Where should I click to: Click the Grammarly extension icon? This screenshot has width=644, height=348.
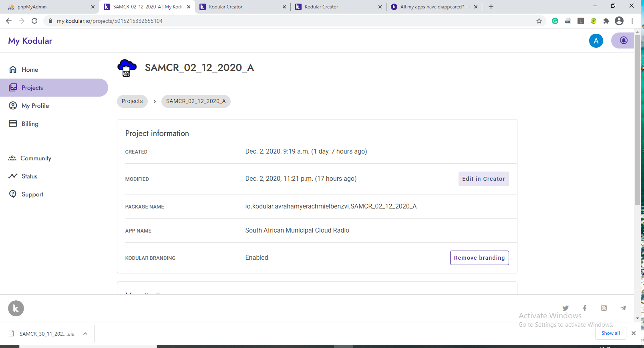[555, 21]
